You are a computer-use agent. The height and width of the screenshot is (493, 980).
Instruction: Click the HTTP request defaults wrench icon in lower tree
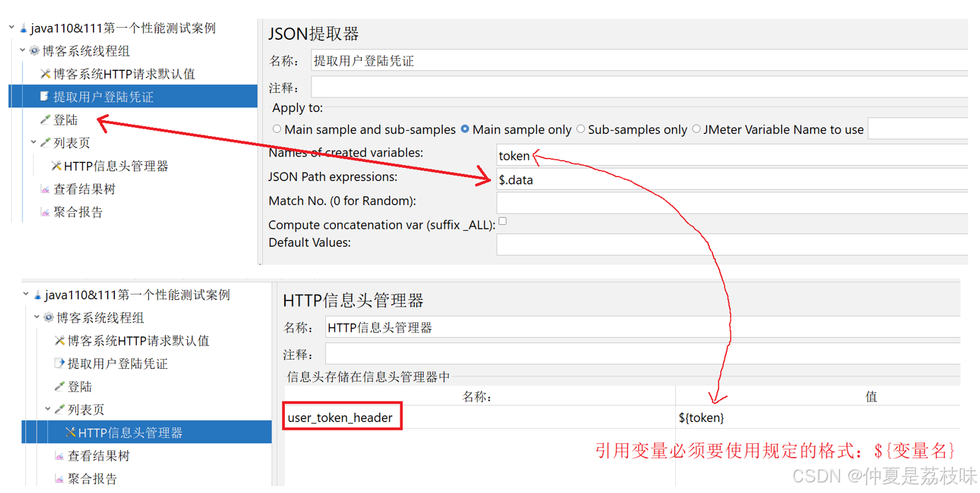pyautogui.click(x=60, y=340)
